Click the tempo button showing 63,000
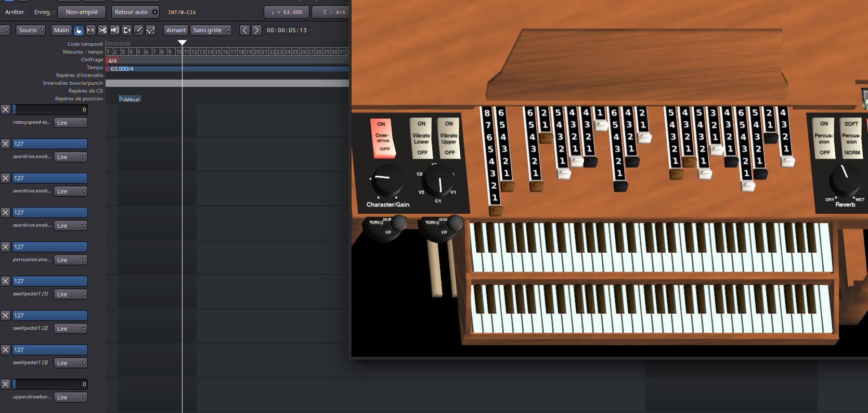The image size is (868, 413). pos(287,12)
